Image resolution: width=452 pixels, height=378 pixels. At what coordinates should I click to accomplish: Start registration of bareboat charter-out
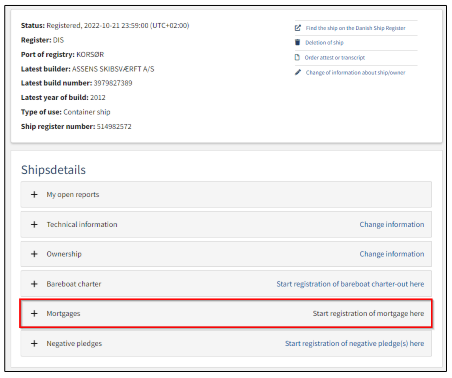[350, 284]
